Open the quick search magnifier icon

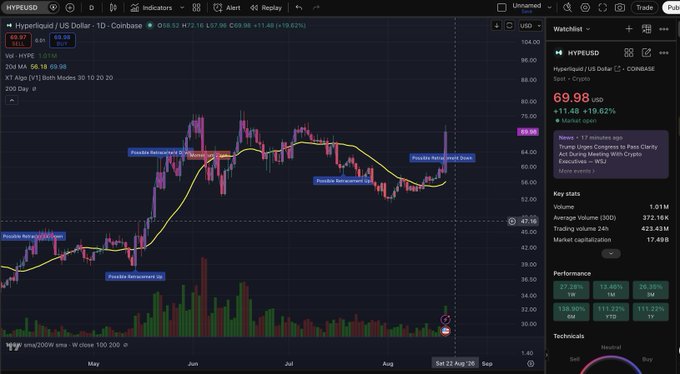click(567, 7)
